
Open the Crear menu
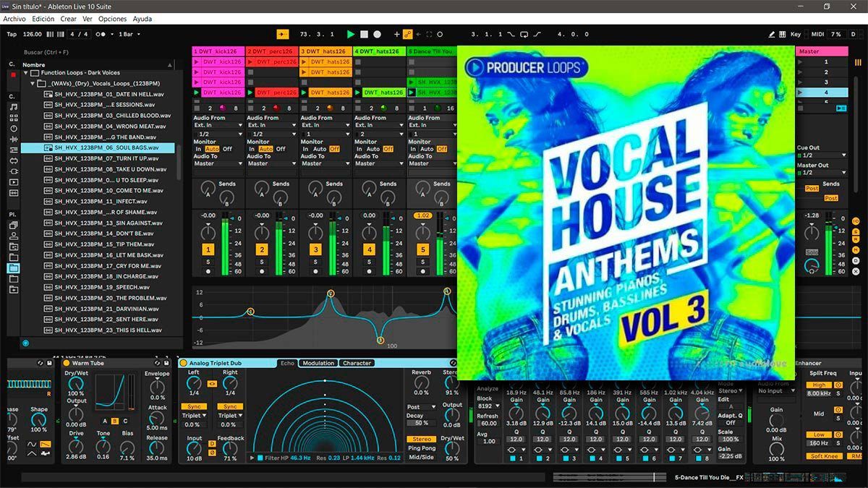point(68,19)
